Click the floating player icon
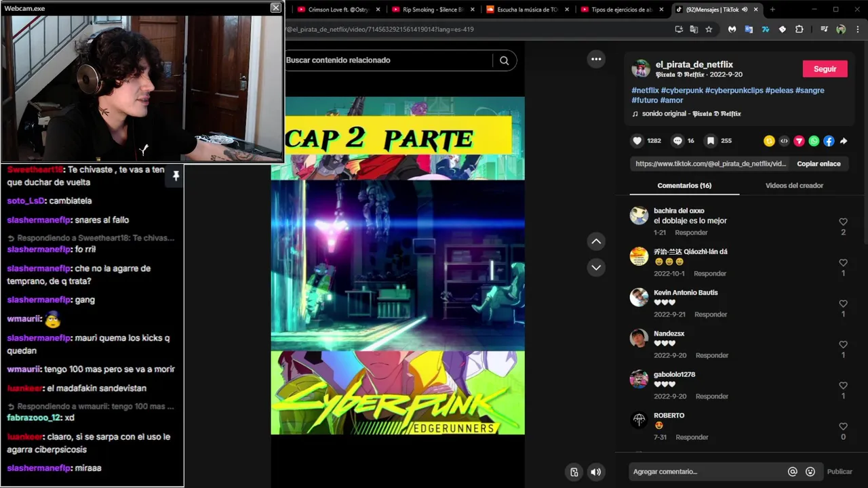 574,472
